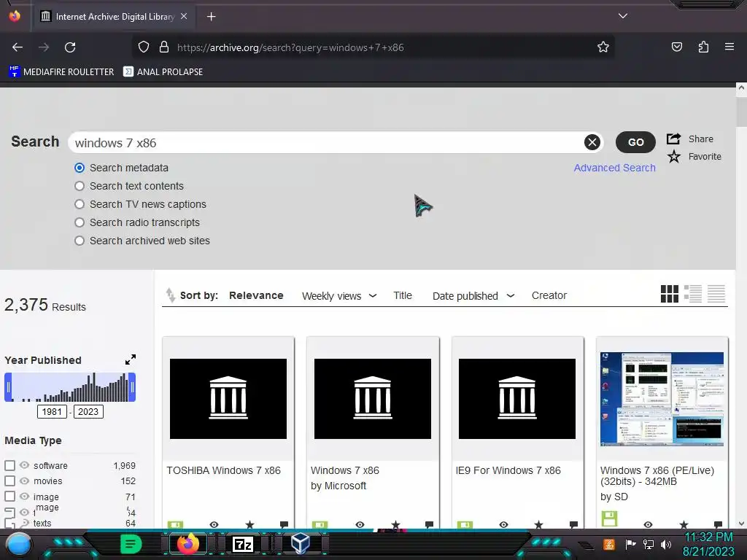Select the Search archived web sites option

pyautogui.click(x=80, y=241)
